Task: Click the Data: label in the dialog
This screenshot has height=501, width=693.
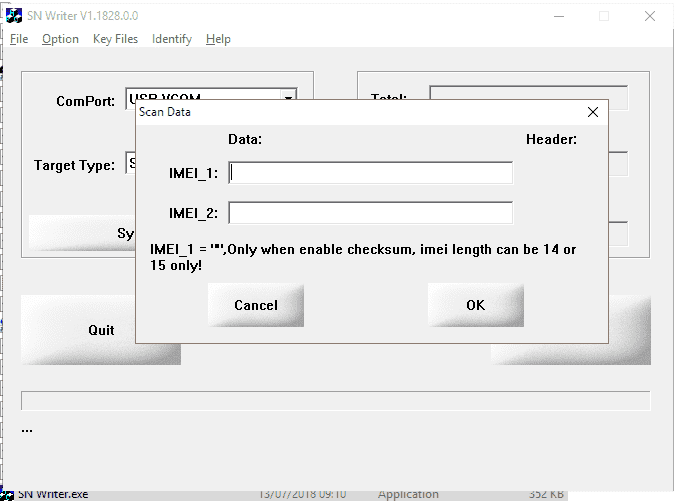Action: click(245, 140)
